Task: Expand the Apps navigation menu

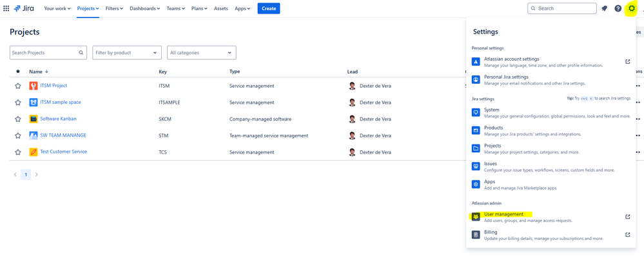Action: [x=242, y=8]
